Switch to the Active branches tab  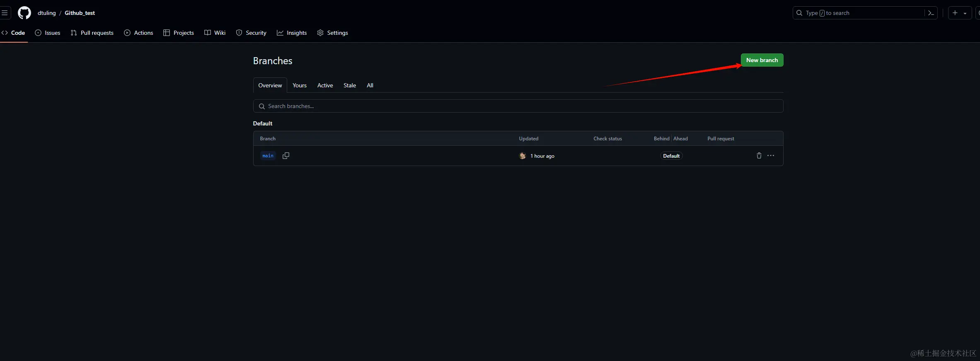[x=325, y=85]
